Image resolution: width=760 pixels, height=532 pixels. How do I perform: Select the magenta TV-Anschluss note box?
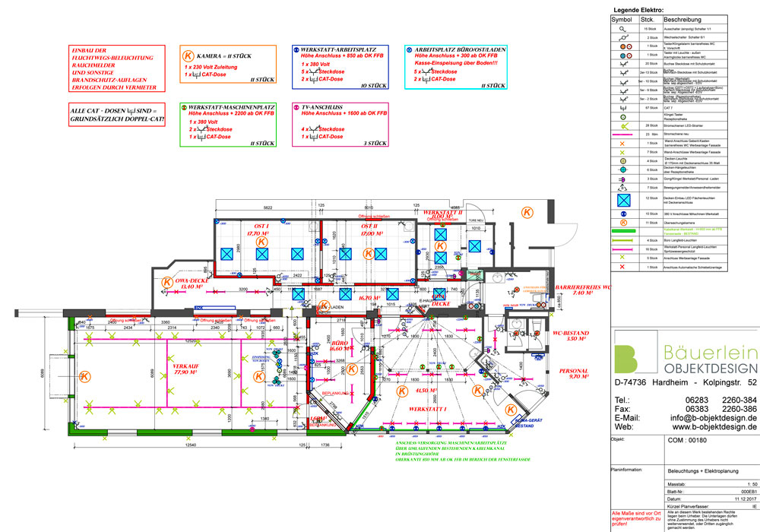coord(340,125)
